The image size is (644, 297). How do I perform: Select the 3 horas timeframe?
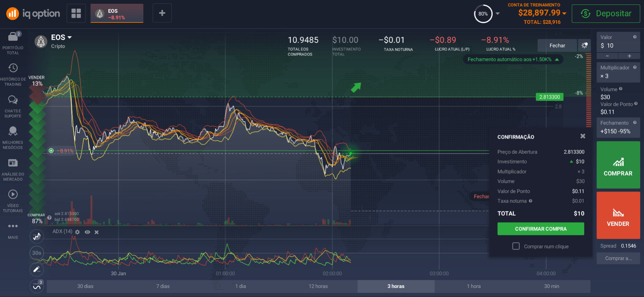coord(396,286)
